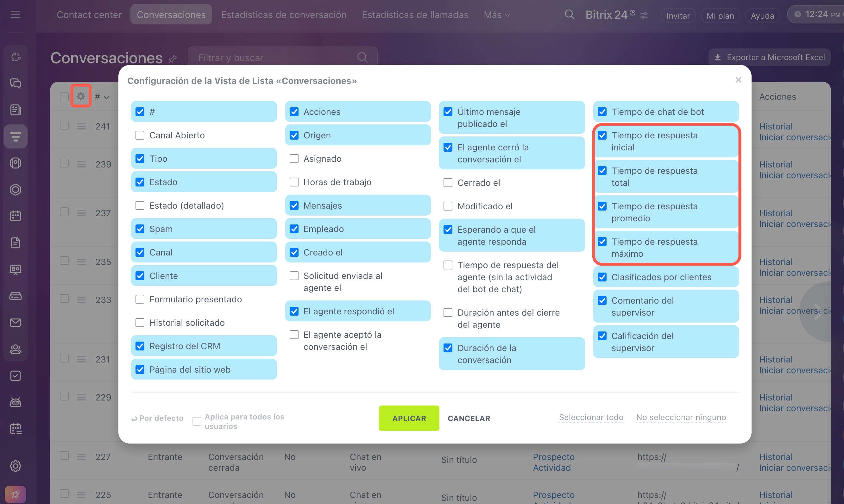Expand the # column sort chevron
844x504 pixels.
107,98
